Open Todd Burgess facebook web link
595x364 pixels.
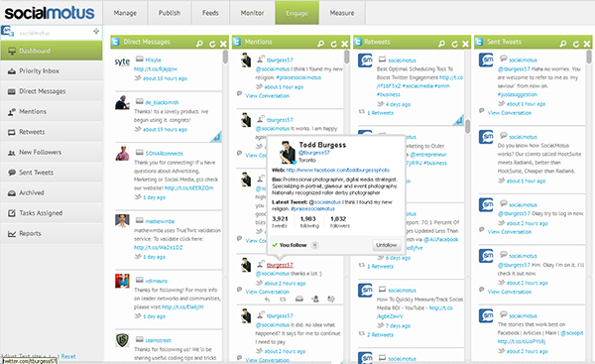338,170
